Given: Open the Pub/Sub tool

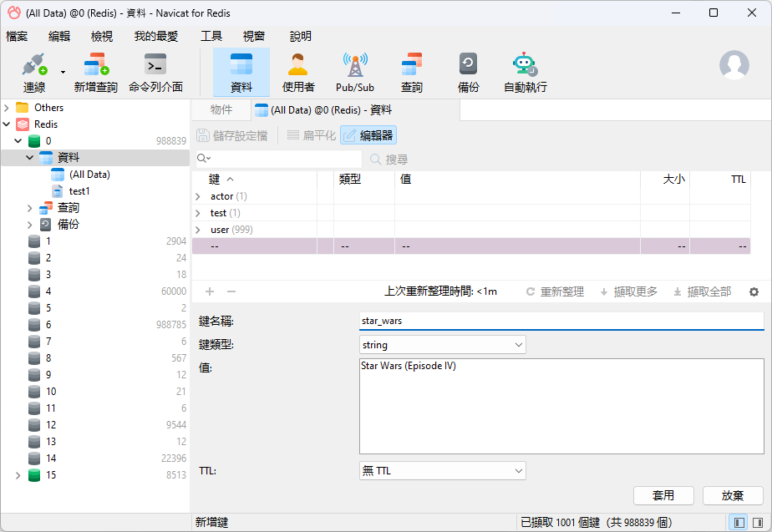Looking at the screenshot, I should point(355,71).
